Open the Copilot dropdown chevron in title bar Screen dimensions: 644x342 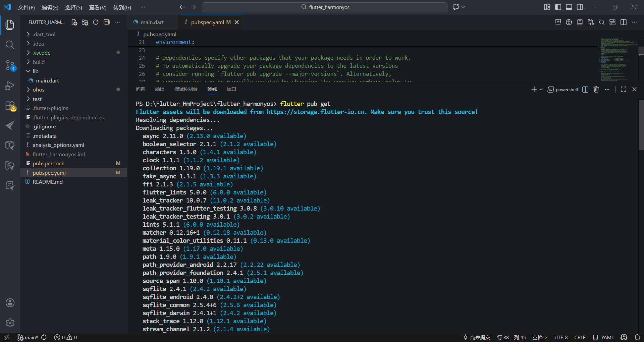[x=463, y=7]
